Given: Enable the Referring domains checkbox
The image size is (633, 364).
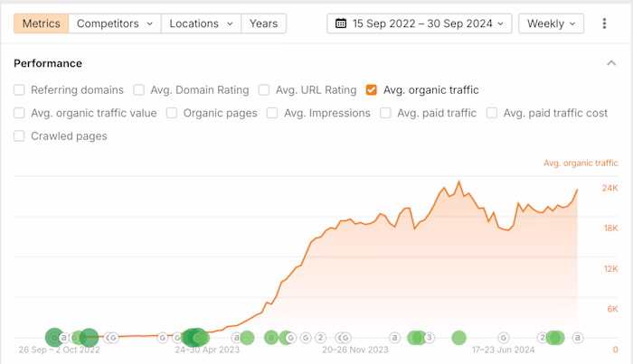Looking at the screenshot, I should 19,90.
